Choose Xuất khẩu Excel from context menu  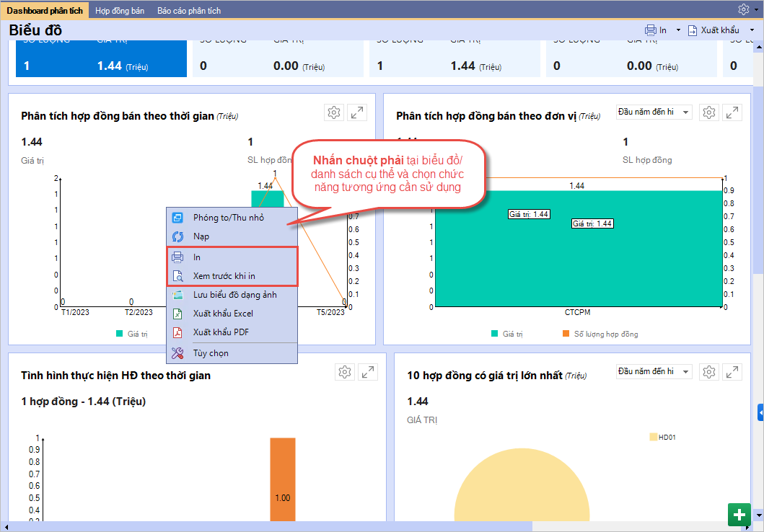click(x=223, y=314)
